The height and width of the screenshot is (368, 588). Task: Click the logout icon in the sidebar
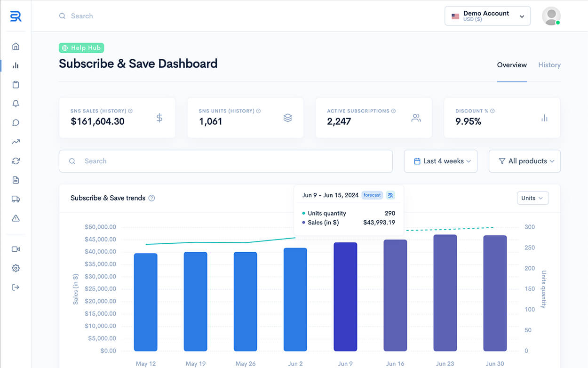click(16, 287)
